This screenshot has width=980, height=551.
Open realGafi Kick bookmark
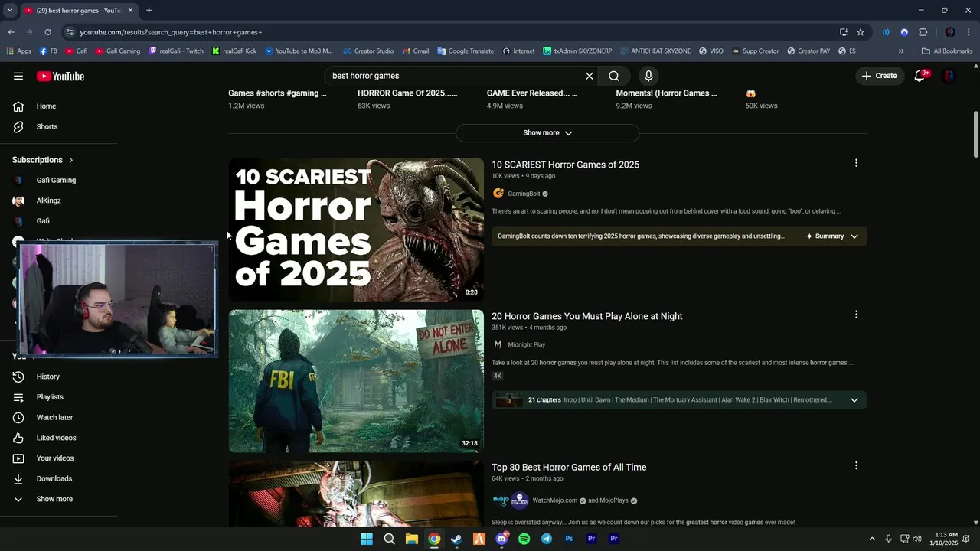(234, 51)
